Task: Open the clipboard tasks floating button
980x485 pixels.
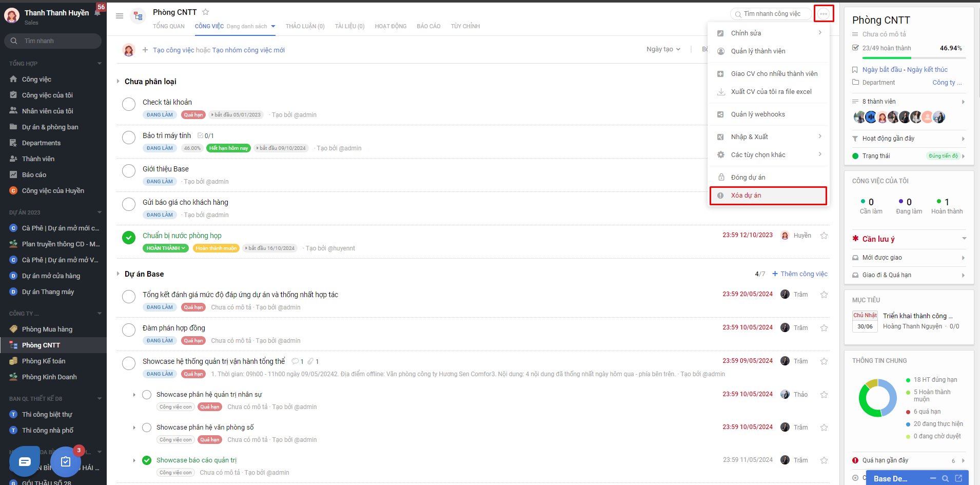Action: coord(65,462)
